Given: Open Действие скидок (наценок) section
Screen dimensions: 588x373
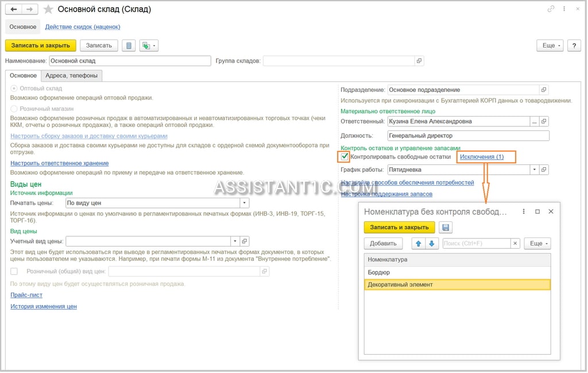Looking at the screenshot, I should [x=83, y=27].
